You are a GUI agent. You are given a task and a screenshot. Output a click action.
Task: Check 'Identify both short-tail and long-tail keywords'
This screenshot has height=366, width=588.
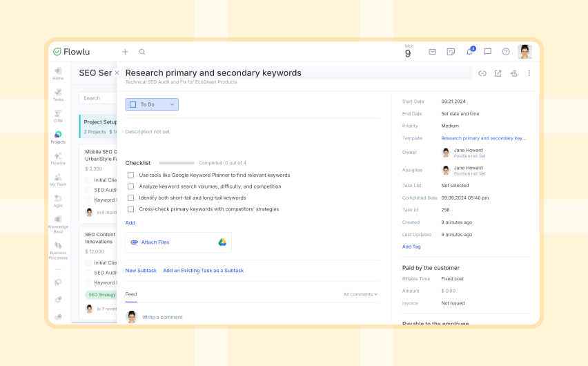click(x=131, y=198)
